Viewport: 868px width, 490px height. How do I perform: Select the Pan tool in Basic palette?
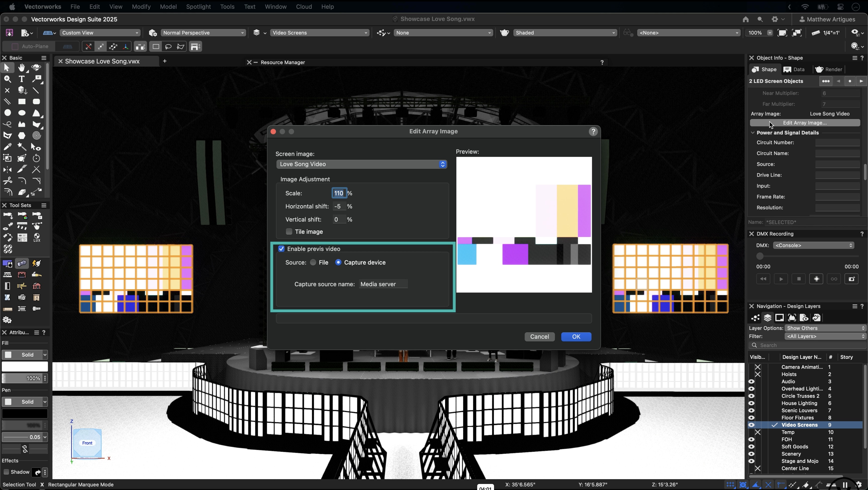tap(22, 67)
